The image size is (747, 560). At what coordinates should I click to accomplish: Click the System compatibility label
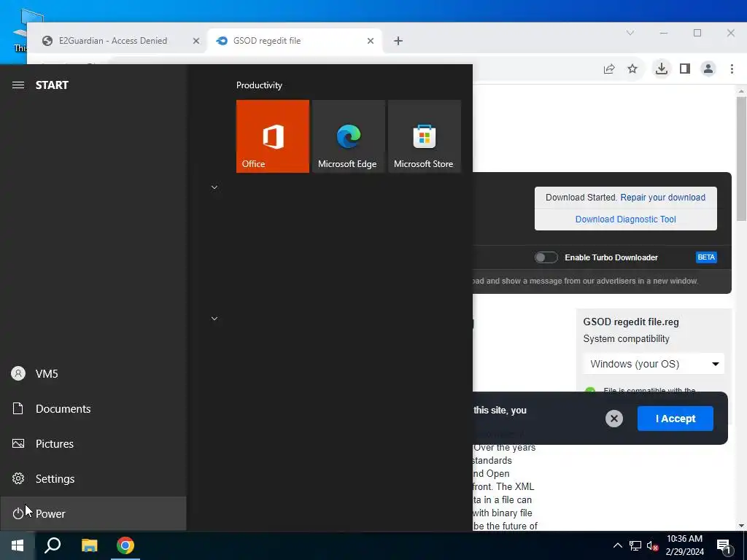click(626, 338)
